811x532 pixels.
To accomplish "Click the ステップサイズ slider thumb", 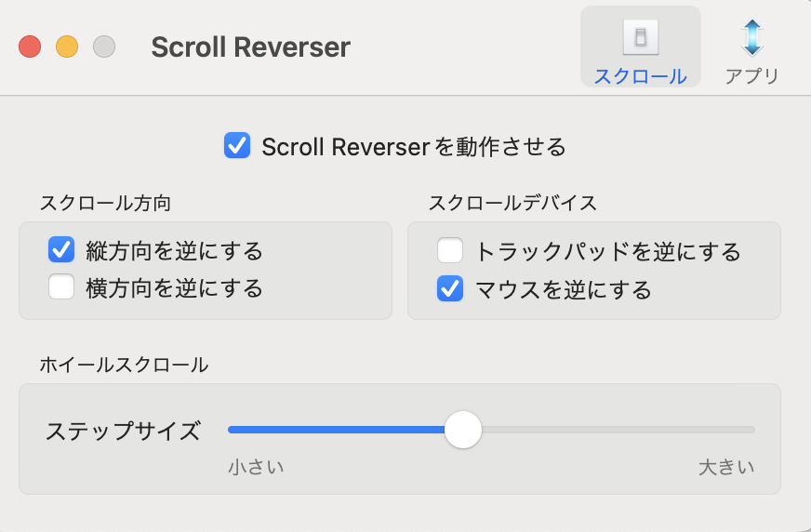I will coord(463,430).
